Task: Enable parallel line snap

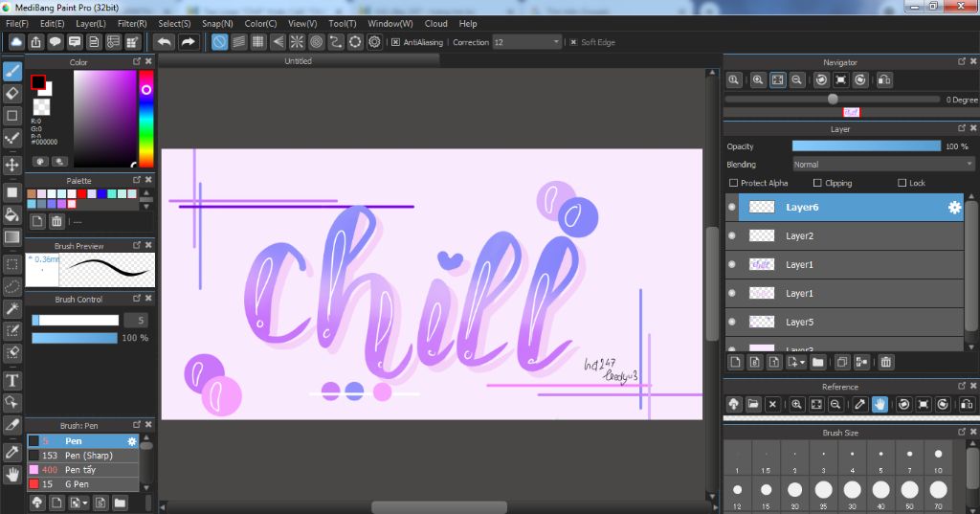Action: [238, 42]
